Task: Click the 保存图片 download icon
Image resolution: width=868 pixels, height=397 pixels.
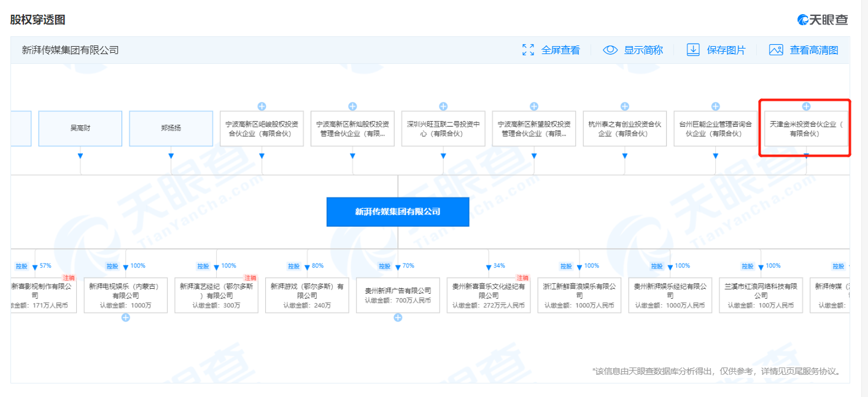Action: tap(693, 50)
